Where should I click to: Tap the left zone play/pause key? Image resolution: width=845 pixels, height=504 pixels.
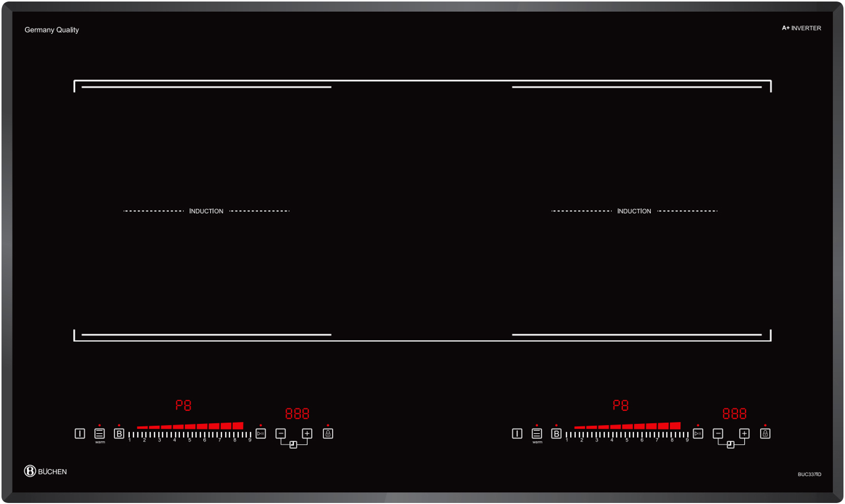(261, 434)
